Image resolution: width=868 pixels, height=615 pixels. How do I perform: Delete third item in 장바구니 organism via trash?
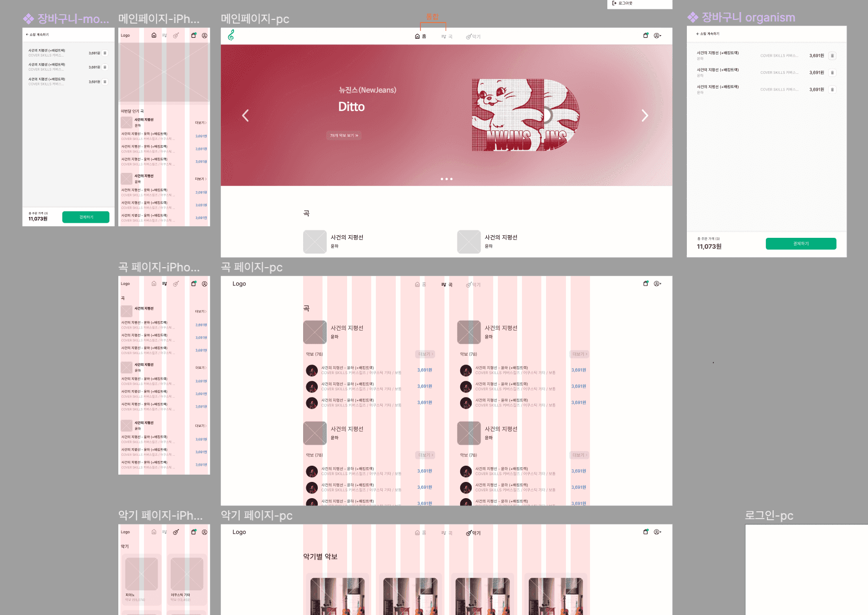832,90
